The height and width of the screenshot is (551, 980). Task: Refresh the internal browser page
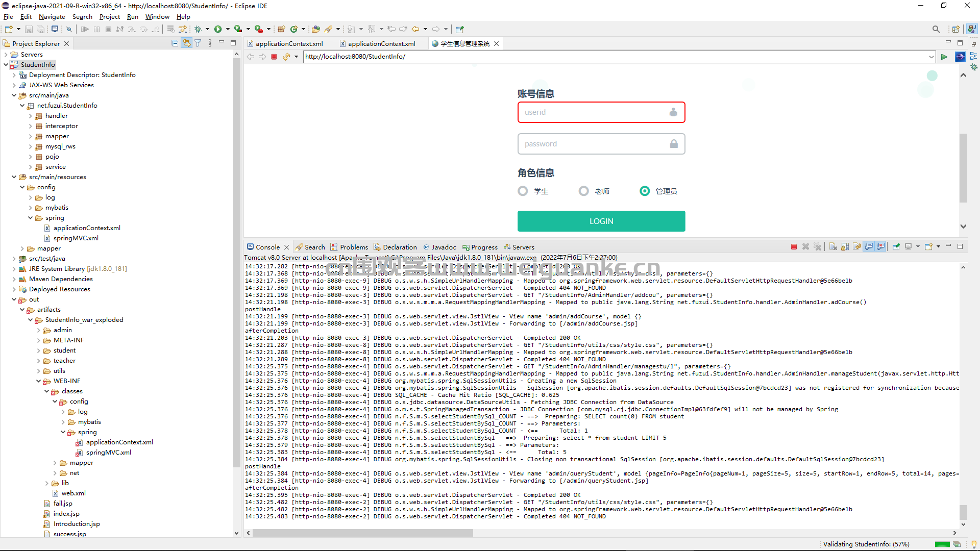coord(286,57)
